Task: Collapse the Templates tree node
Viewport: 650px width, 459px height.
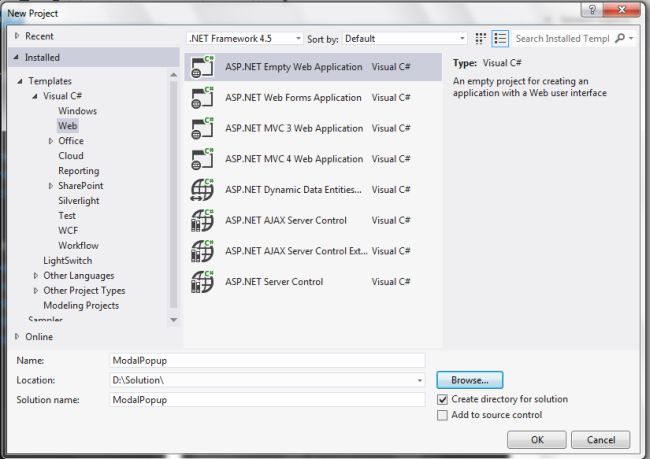Action: pyautogui.click(x=20, y=81)
